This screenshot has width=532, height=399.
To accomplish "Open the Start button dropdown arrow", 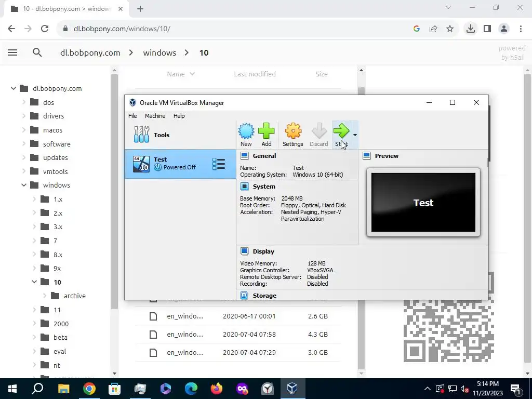I will [x=355, y=135].
